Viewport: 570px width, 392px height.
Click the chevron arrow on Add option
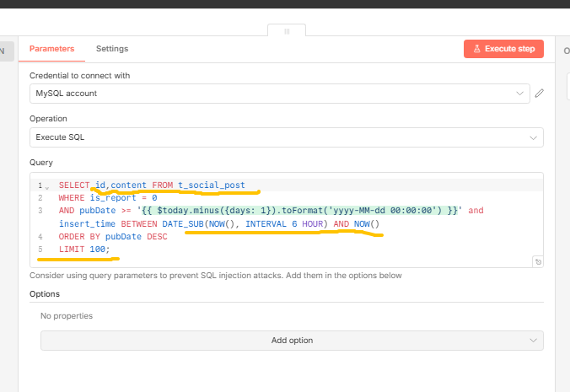pos(532,340)
